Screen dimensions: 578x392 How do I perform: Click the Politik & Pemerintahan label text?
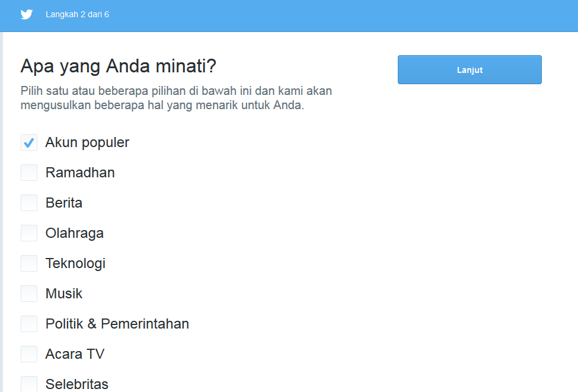tap(117, 324)
